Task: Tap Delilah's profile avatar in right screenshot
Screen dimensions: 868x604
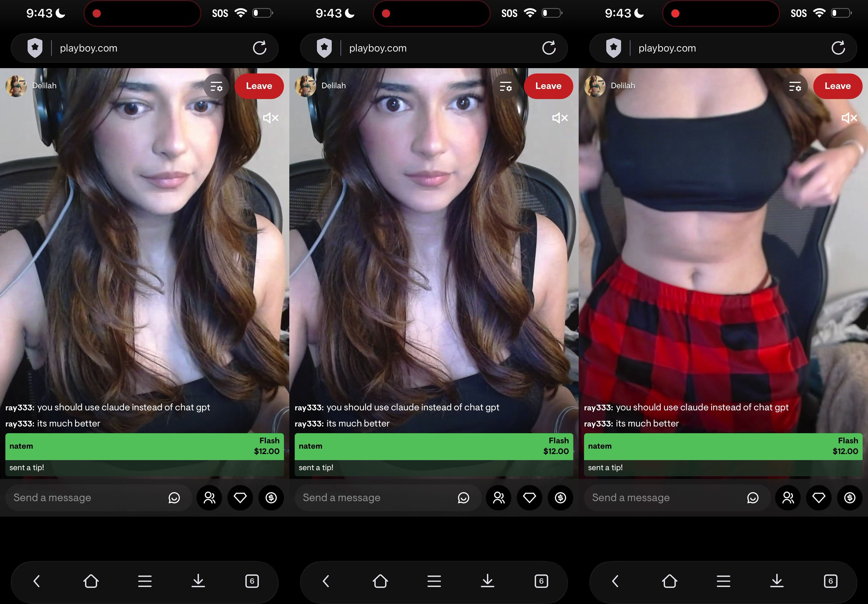Action: 595,86
